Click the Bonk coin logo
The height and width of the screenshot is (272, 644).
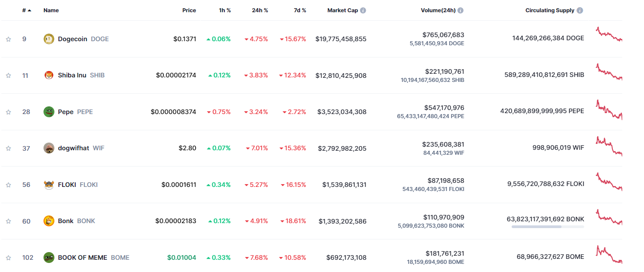[x=48, y=221]
